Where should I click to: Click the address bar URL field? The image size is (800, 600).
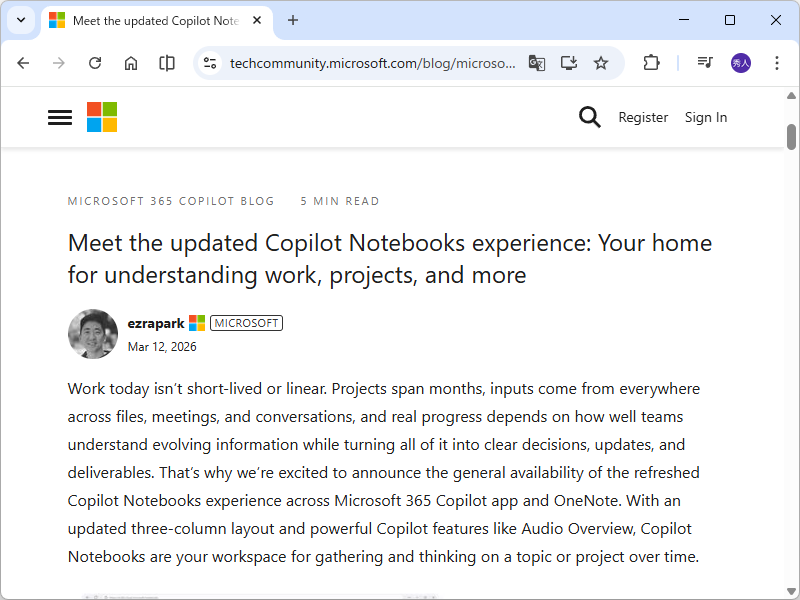pos(372,63)
